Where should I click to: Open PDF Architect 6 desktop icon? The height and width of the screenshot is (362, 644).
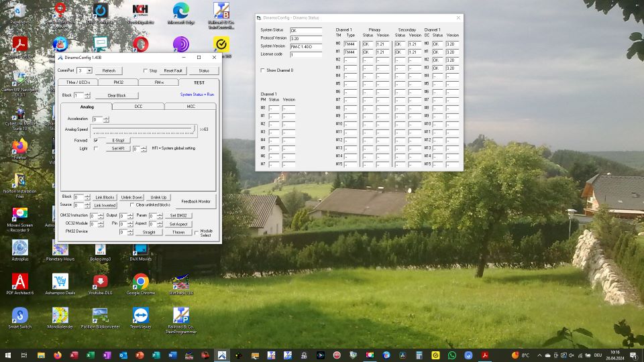19,281
